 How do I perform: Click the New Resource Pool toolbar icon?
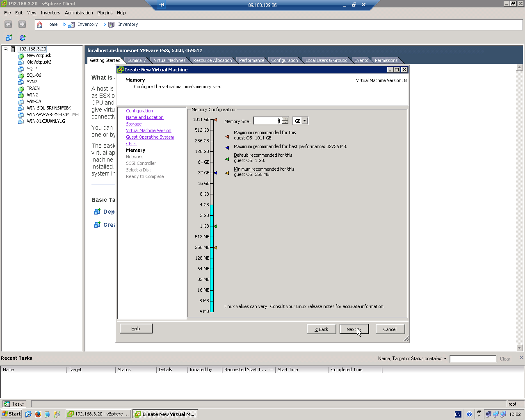(x=23, y=38)
